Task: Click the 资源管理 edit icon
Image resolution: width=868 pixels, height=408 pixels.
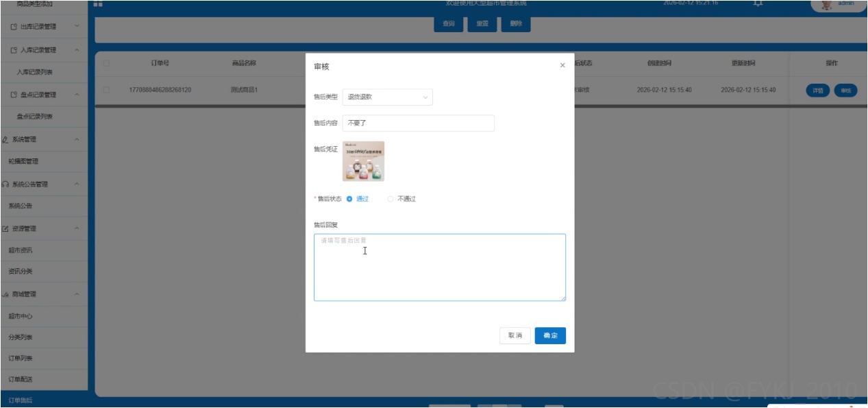Action: [x=5, y=228]
